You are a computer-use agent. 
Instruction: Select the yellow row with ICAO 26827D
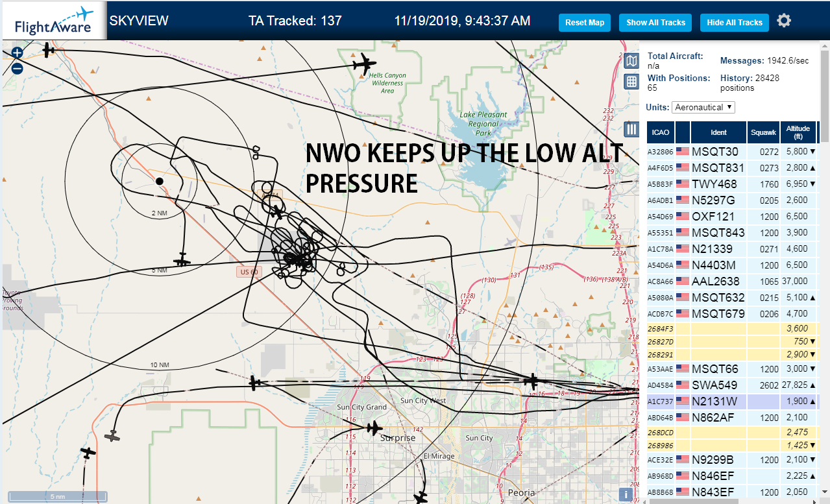pos(732,341)
